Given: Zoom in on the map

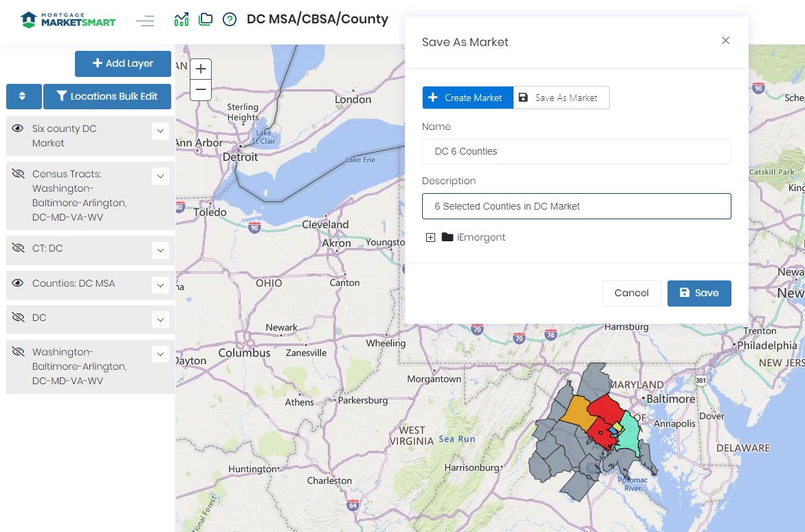Looking at the screenshot, I should tap(201, 69).
